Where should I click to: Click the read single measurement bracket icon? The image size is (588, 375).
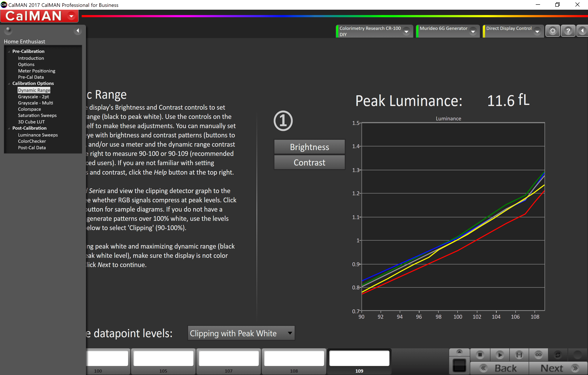[519, 355]
